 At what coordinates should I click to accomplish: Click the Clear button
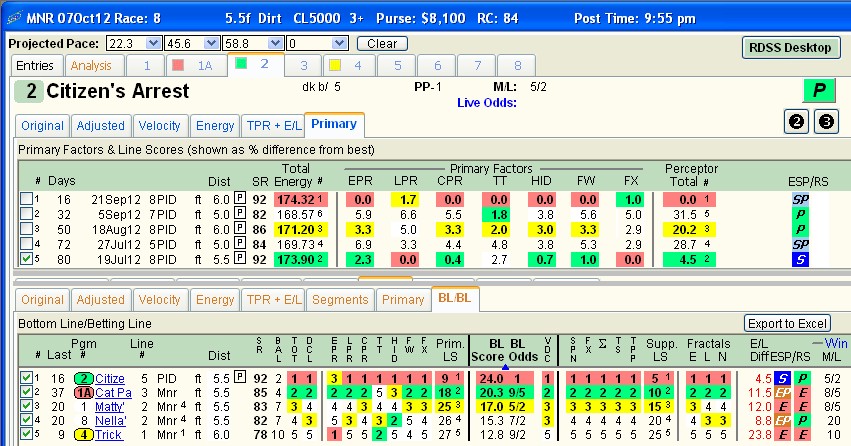coord(382,44)
